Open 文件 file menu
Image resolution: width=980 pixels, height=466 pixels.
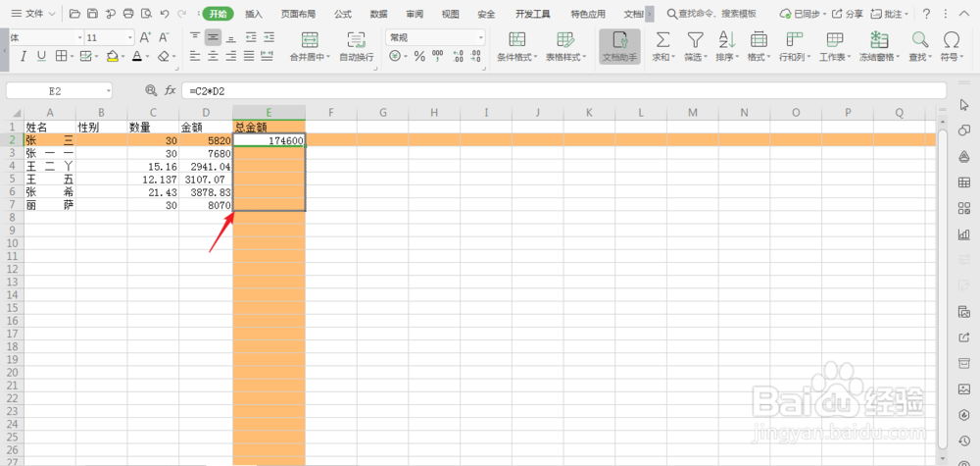(x=33, y=13)
